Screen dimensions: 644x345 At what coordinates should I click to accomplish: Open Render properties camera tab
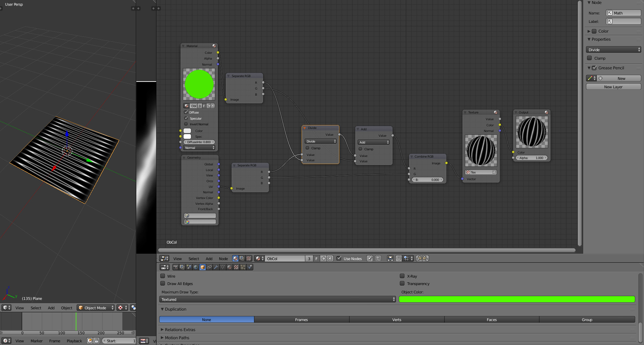coord(175,267)
